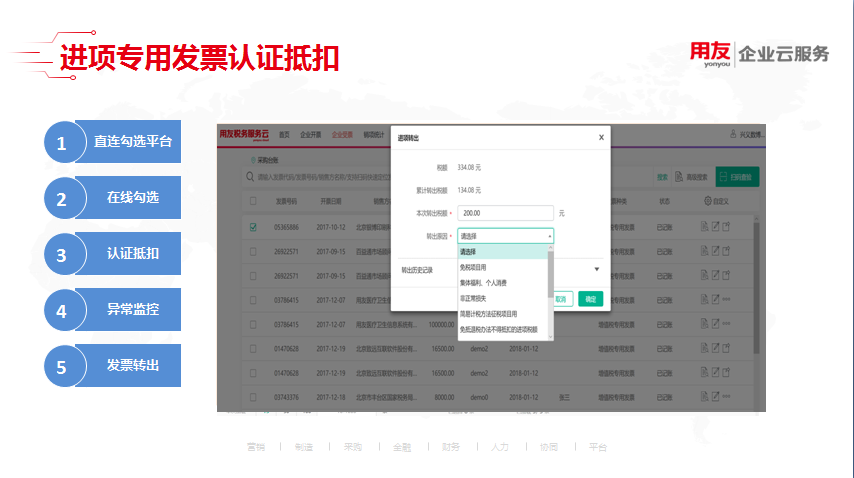
Task: Choose 集体福利、个人消费 from the list
Action: coord(483,283)
